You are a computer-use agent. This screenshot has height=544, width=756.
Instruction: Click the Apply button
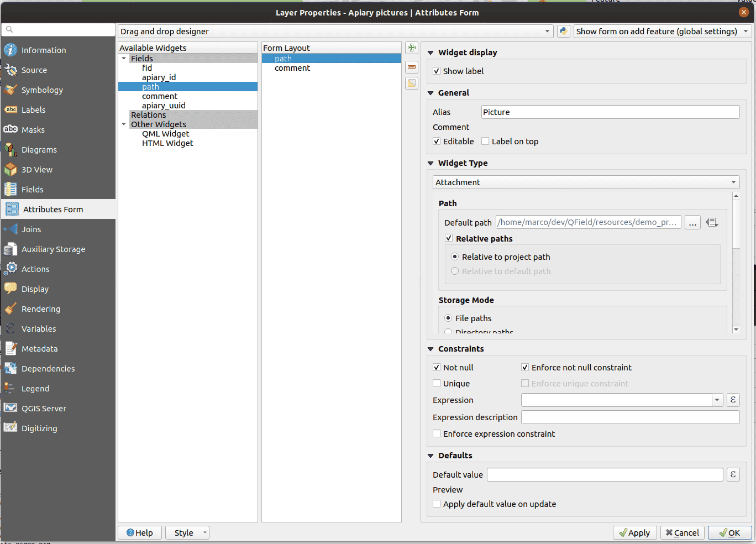[634, 532]
